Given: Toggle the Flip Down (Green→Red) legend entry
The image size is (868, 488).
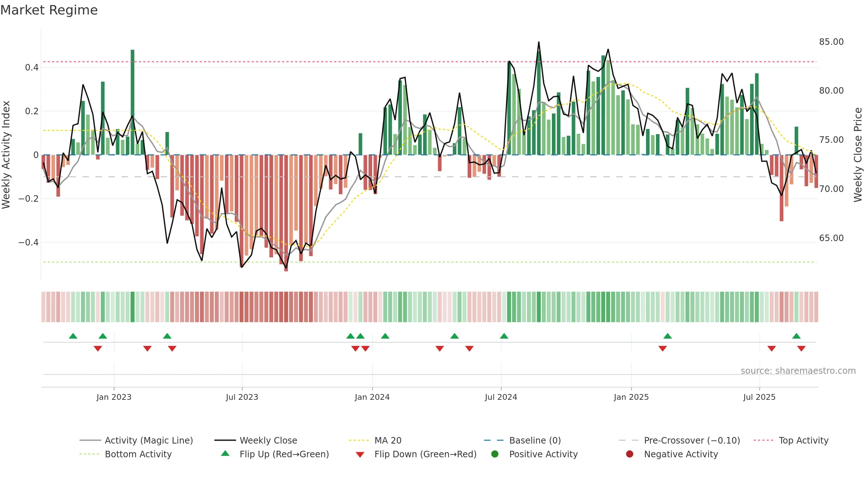Looking at the screenshot, I should [416, 454].
